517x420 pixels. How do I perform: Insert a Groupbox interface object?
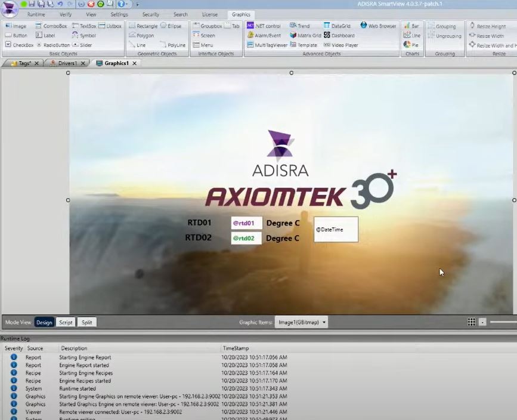tap(207, 26)
